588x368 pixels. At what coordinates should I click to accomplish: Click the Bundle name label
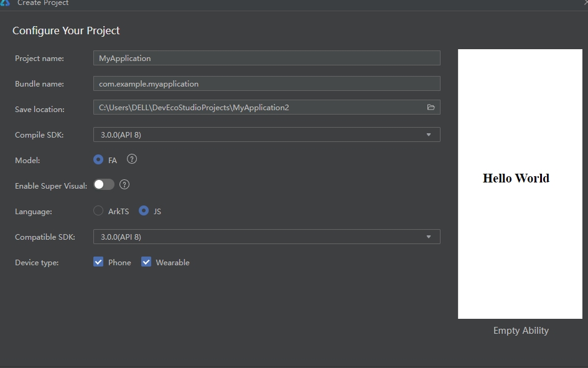tap(39, 84)
